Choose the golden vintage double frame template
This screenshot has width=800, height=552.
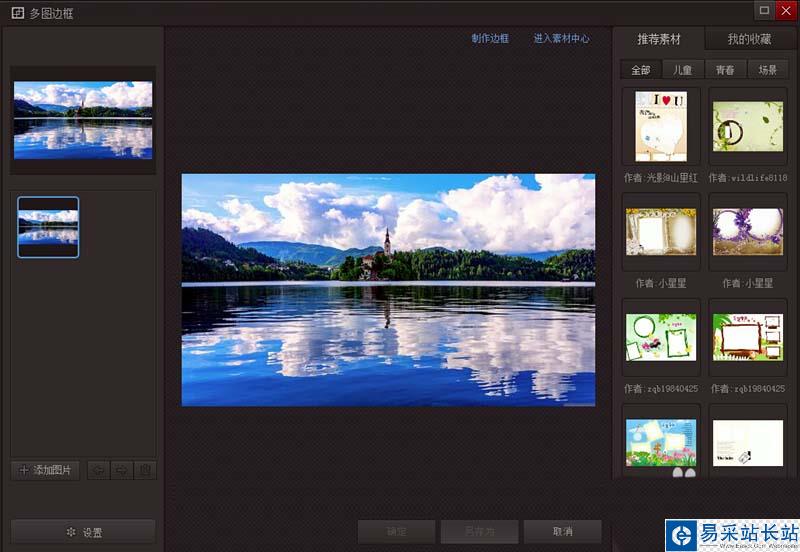tap(661, 232)
